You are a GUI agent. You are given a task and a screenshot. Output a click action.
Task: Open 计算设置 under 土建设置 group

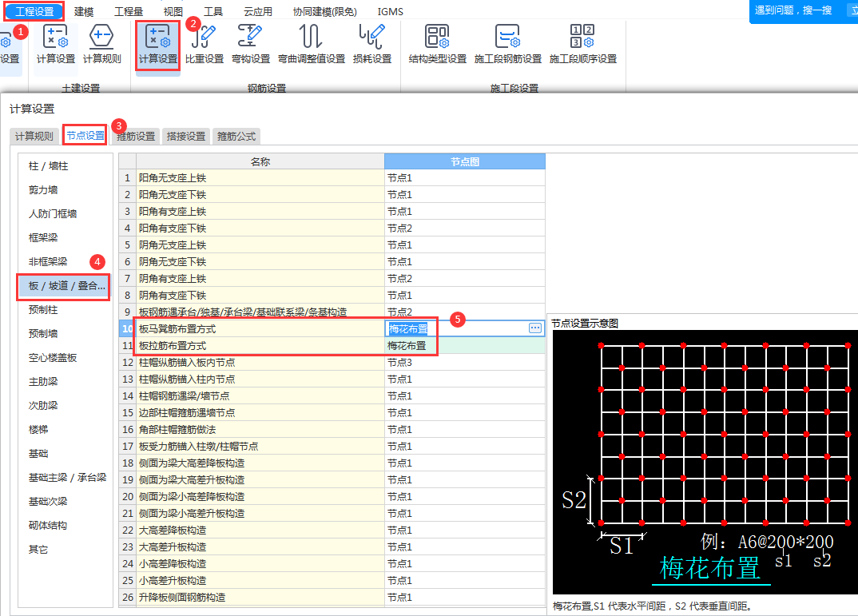[x=55, y=45]
